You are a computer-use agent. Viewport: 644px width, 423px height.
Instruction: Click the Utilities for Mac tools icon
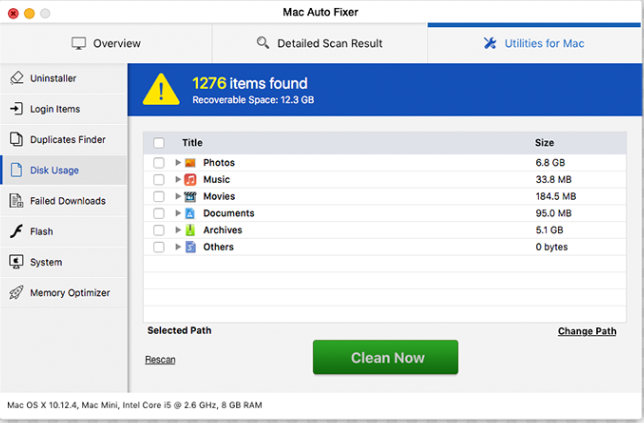pos(490,43)
